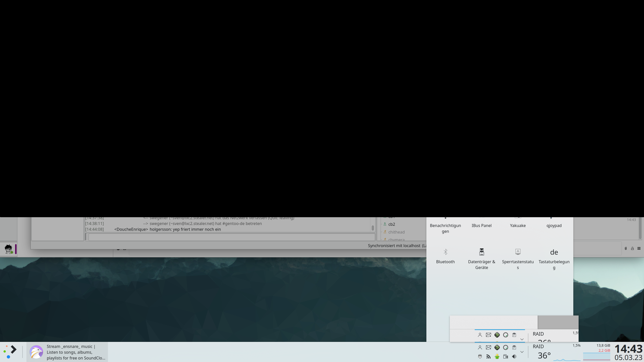Toggle the padlock encryption icon
Image resolution: width=644 pixels, height=362 pixels.
click(x=632, y=248)
